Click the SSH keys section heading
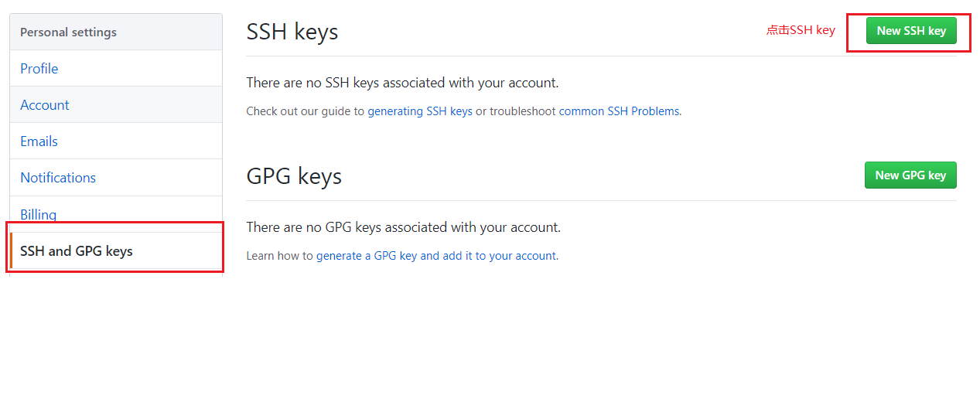Screen dimensions: 980x395 [x=292, y=32]
